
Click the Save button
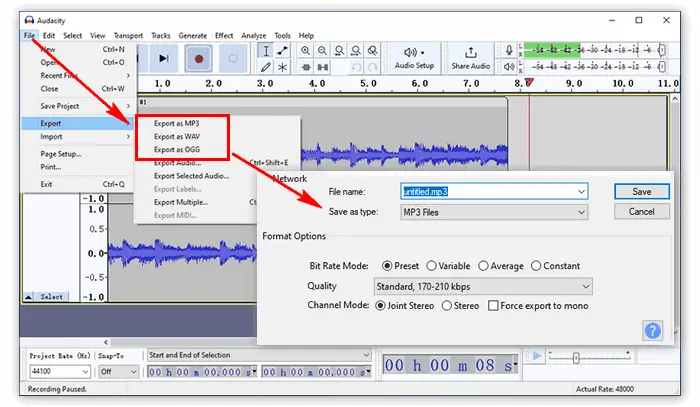pos(642,191)
